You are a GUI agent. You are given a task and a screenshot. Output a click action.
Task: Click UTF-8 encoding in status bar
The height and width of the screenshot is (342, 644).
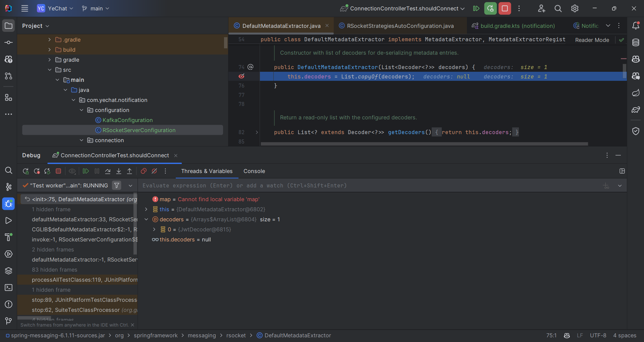click(x=598, y=335)
